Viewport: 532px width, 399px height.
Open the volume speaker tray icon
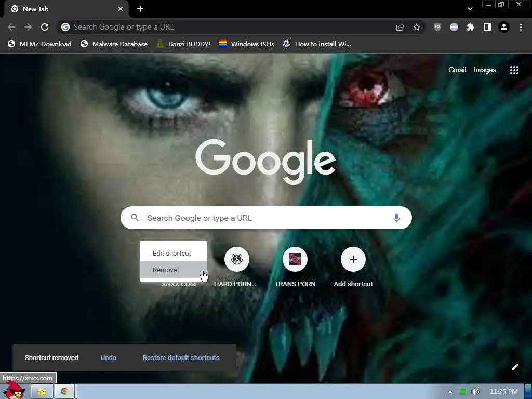pyautogui.click(x=475, y=392)
